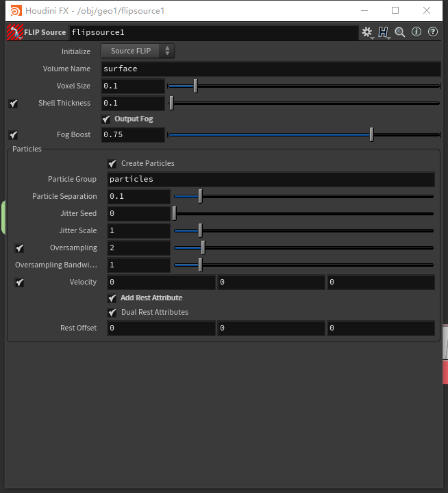Click the Jitter Seed value field
Image resolution: width=448 pixels, height=493 pixels.
(x=139, y=213)
